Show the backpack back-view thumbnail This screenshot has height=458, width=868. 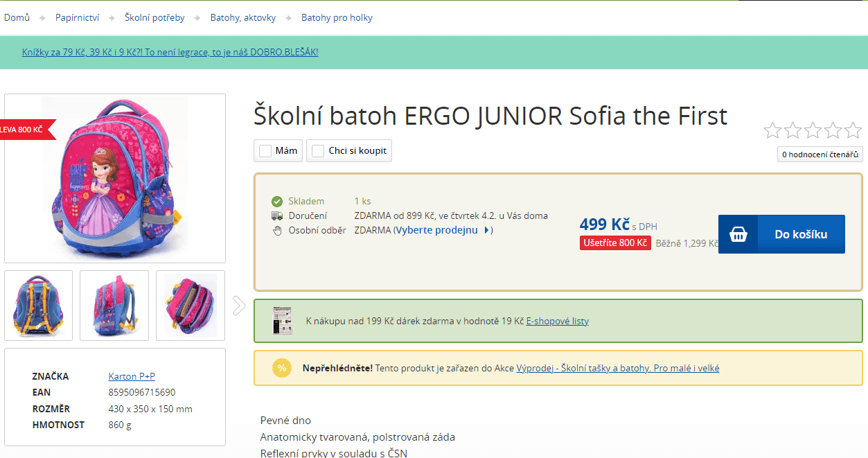tap(39, 306)
